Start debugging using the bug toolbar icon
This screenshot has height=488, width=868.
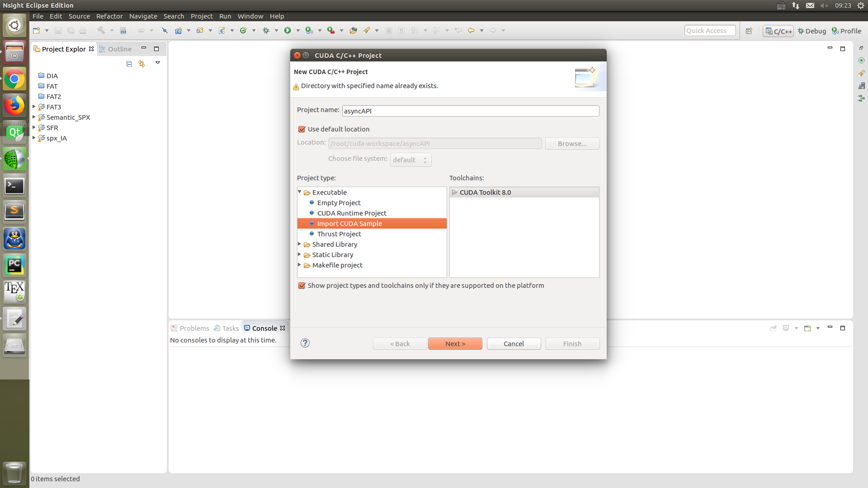click(x=266, y=30)
